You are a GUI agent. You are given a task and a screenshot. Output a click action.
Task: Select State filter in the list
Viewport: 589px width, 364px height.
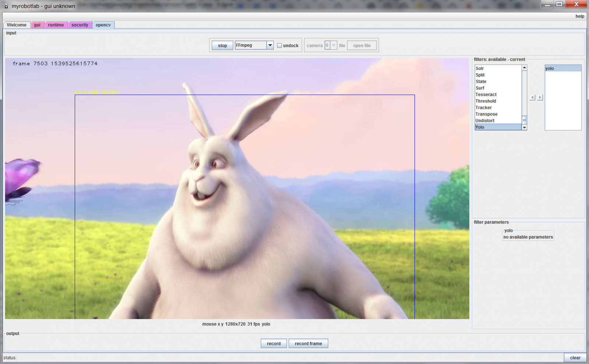tap(498, 82)
